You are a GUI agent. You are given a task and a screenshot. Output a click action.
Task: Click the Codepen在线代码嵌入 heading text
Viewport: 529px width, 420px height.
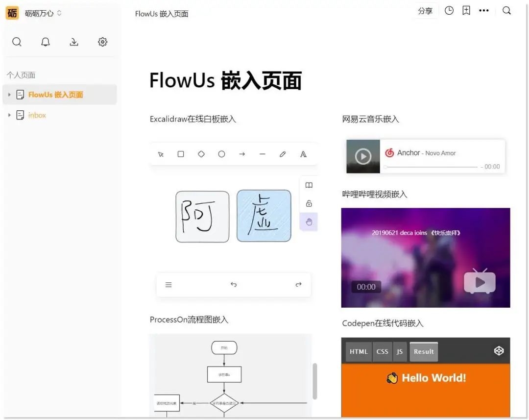[x=383, y=323]
